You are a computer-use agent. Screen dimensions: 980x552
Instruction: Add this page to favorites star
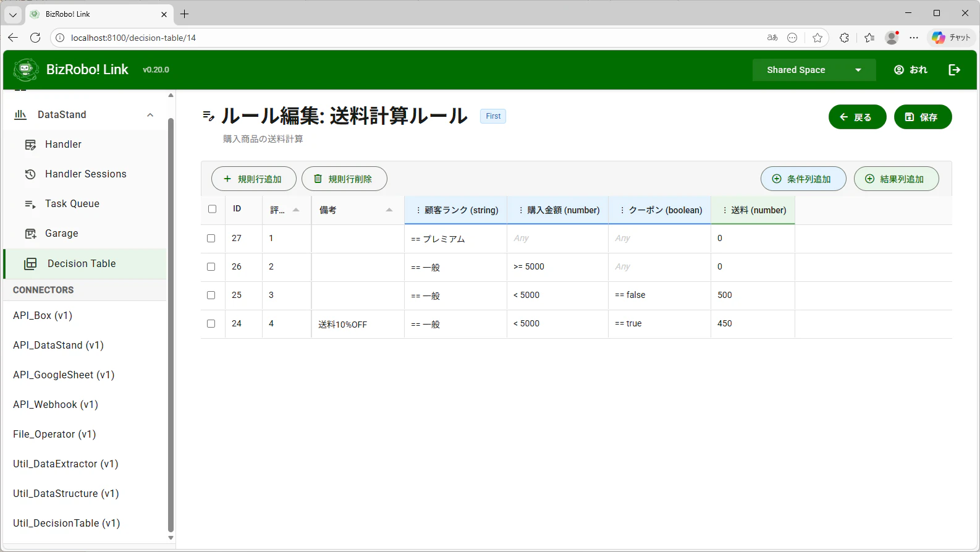(x=817, y=38)
